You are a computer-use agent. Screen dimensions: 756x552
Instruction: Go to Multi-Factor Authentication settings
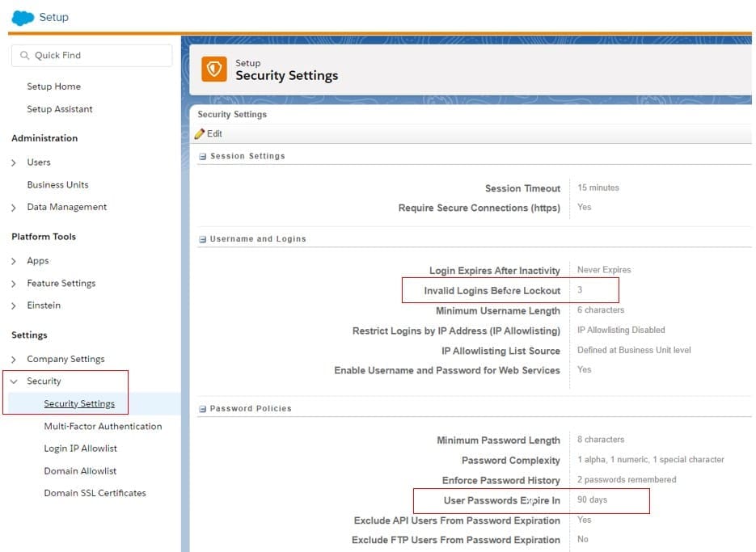[103, 426]
